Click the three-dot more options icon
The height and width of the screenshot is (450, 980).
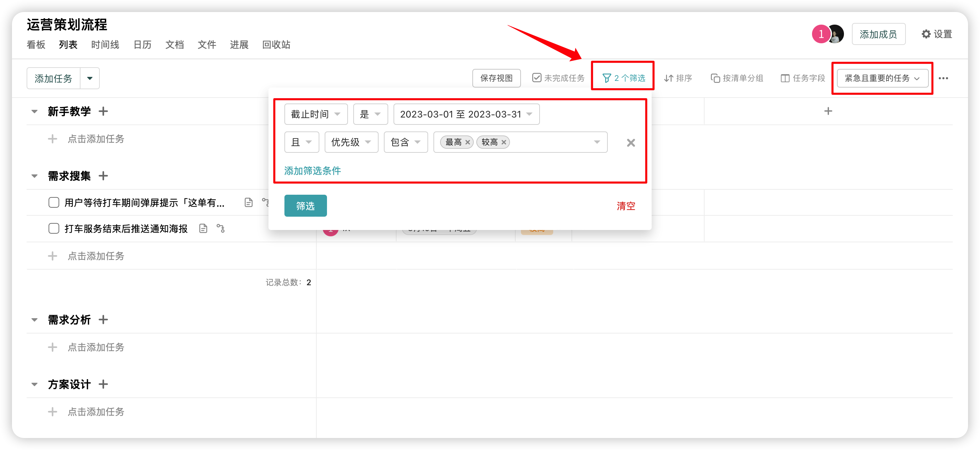click(x=943, y=78)
